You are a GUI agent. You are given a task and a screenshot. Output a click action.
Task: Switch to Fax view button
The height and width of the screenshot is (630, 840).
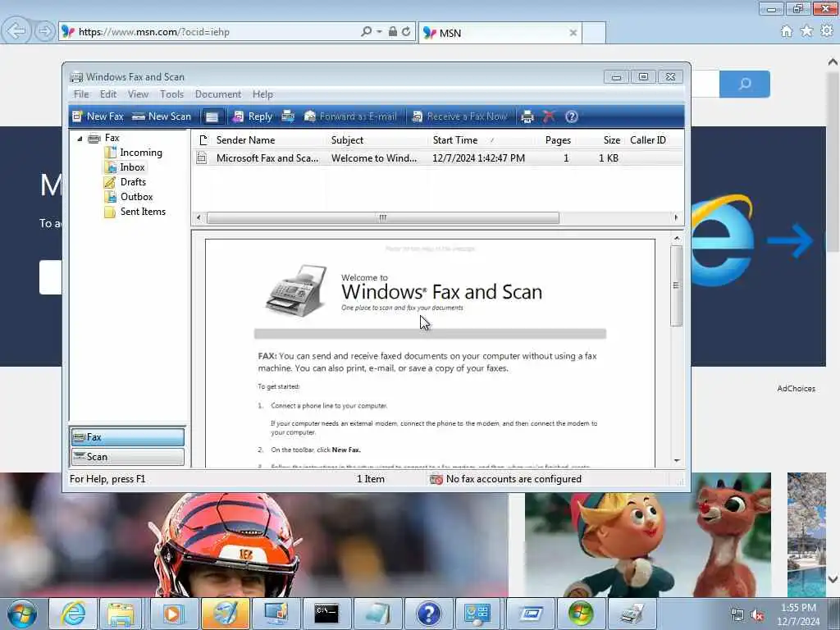pos(127,437)
